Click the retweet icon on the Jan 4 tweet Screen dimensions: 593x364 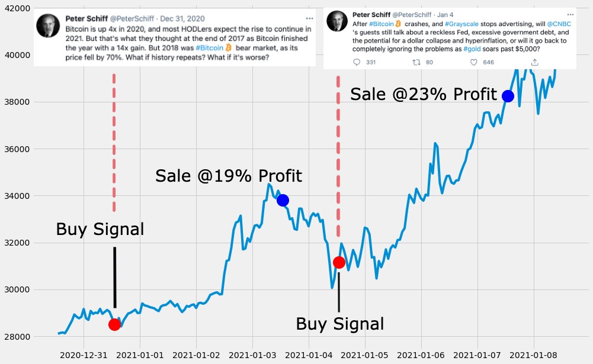click(416, 61)
